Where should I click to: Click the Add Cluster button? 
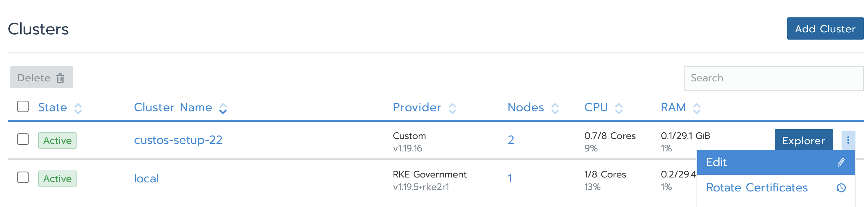[825, 28]
